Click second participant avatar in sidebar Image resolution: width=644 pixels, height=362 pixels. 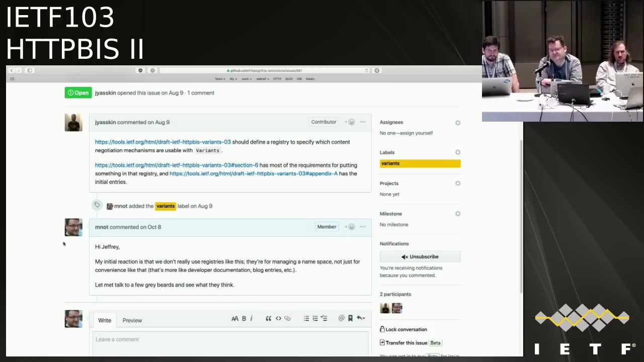(397, 308)
